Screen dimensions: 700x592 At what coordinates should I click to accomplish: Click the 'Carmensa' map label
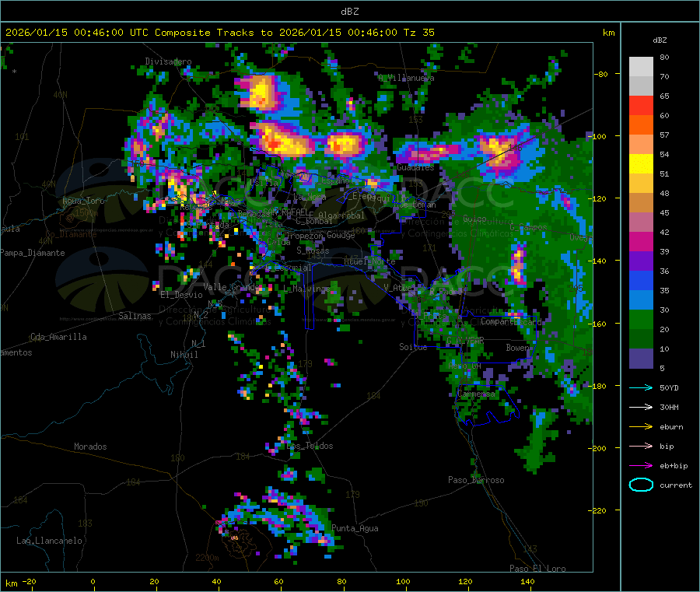[x=476, y=394]
